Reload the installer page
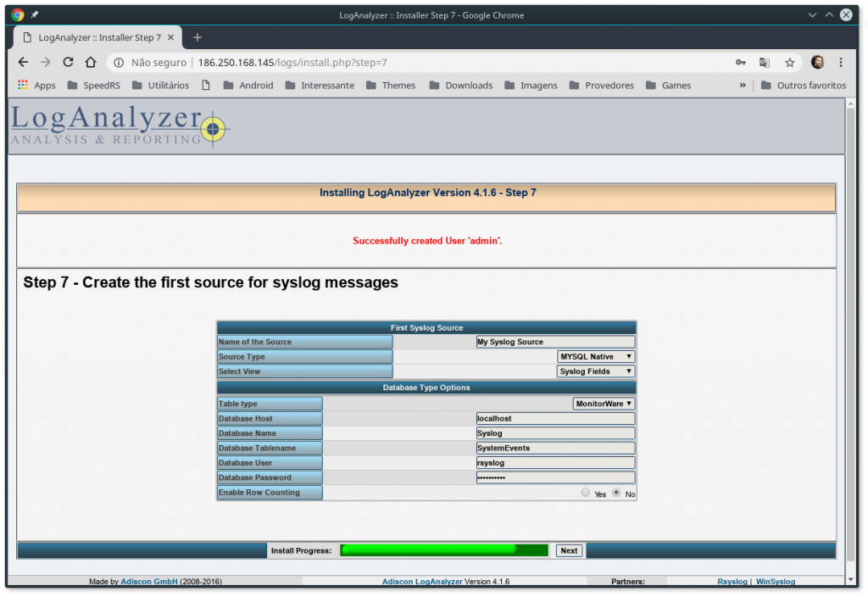 (67, 62)
